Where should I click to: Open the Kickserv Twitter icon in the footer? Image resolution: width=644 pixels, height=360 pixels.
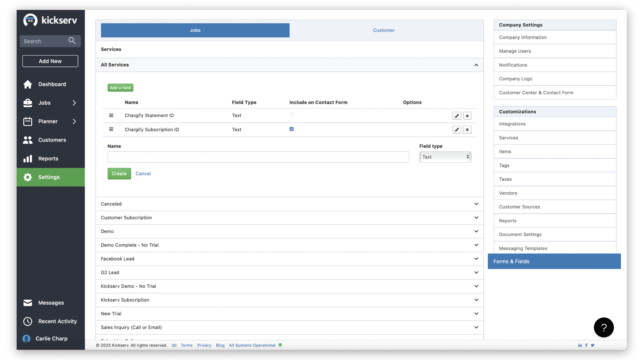tap(592, 345)
